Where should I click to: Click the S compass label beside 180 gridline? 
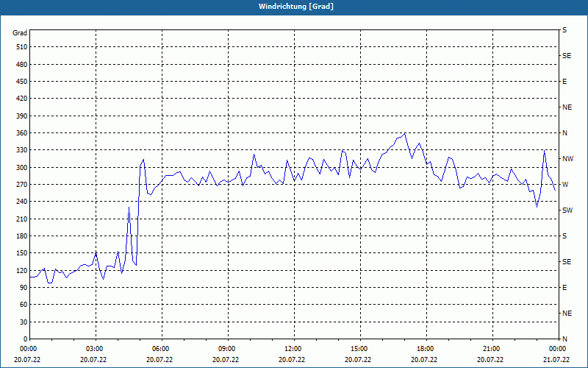[x=564, y=236]
